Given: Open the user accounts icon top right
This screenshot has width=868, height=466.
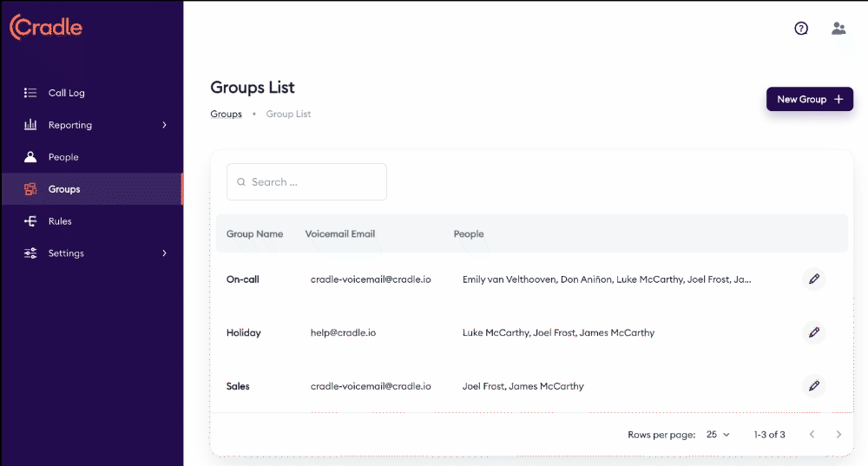Looking at the screenshot, I should coord(838,29).
